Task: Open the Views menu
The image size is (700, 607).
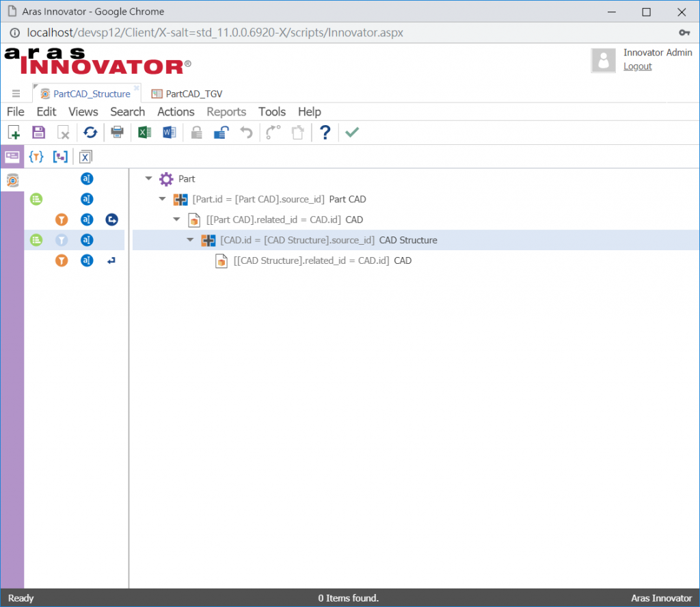Action: tap(83, 111)
